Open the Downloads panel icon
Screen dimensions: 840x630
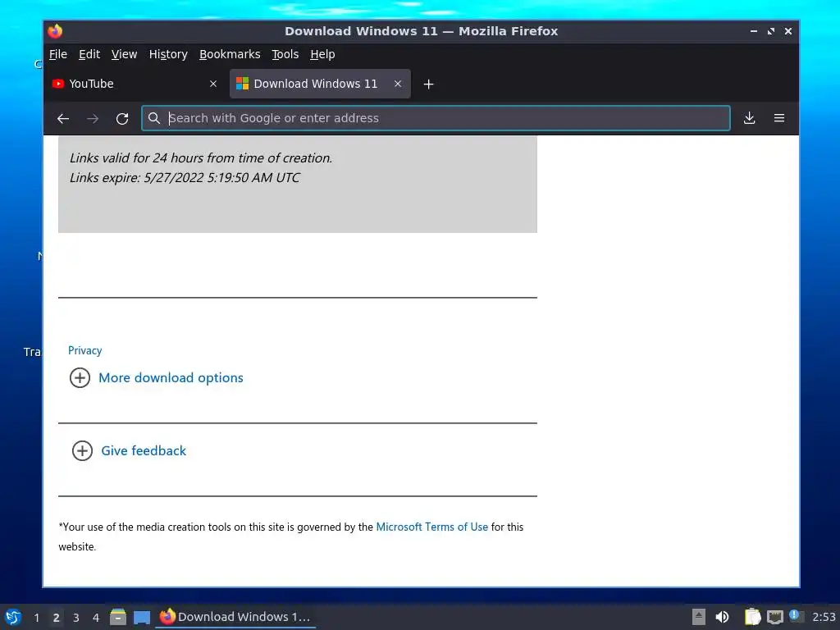pyautogui.click(x=750, y=118)
